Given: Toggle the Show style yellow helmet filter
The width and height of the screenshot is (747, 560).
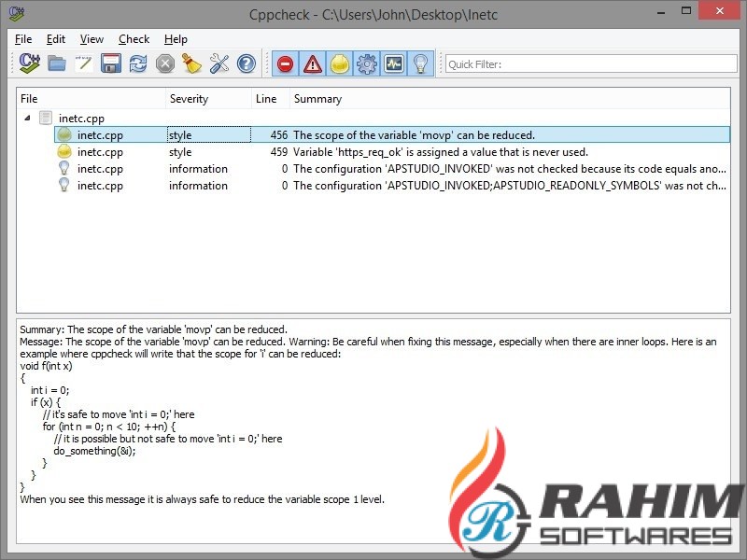Looking at the screenshot, I should pos(340,63).
